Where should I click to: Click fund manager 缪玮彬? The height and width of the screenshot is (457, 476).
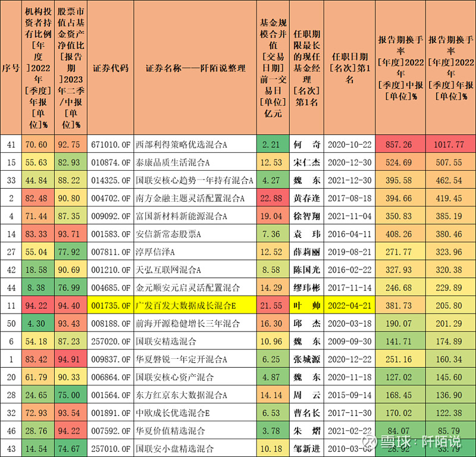(x=306, y=288)
